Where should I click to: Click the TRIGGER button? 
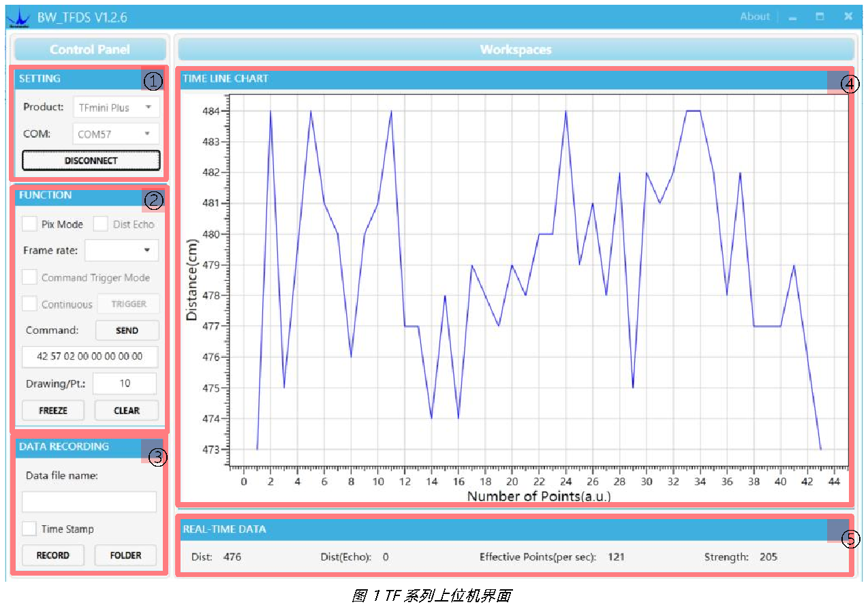129,304
